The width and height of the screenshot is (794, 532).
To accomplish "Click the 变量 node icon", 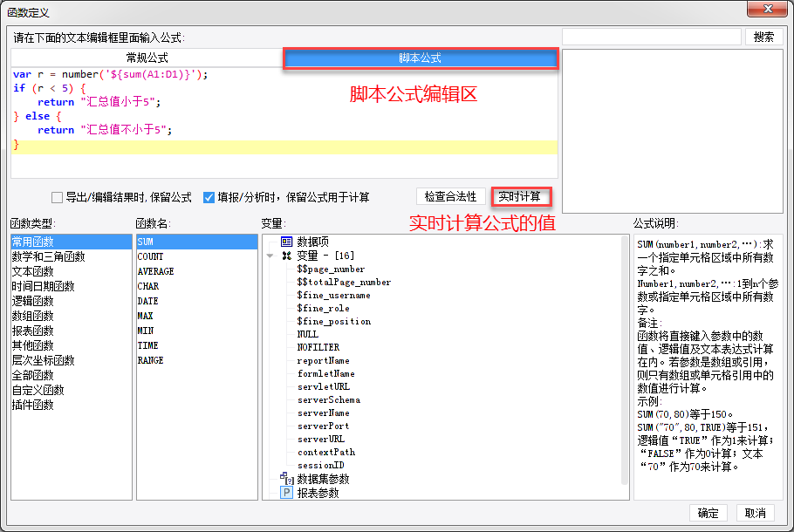I will (286, 256).
